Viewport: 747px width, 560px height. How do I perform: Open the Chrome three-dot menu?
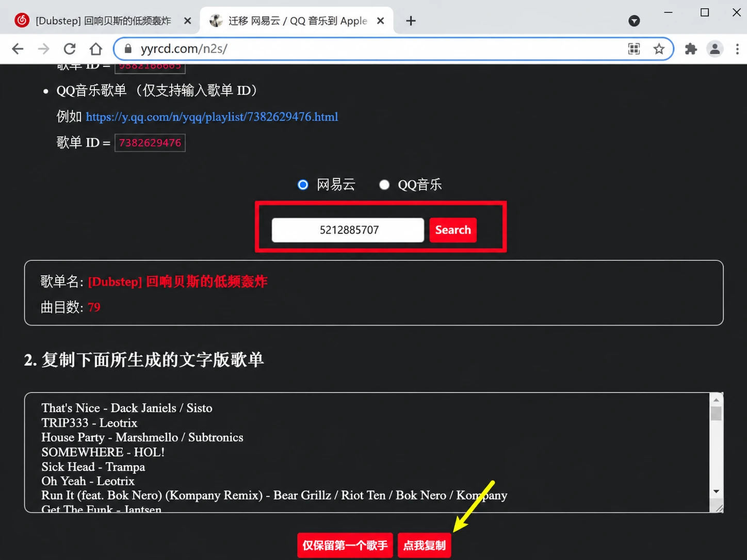[x=737, y=49]
